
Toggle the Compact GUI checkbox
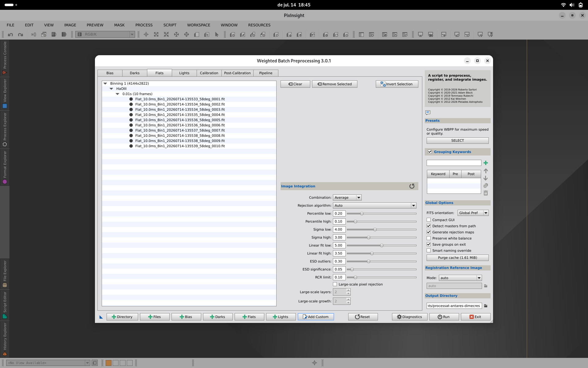tap(429, 220)
